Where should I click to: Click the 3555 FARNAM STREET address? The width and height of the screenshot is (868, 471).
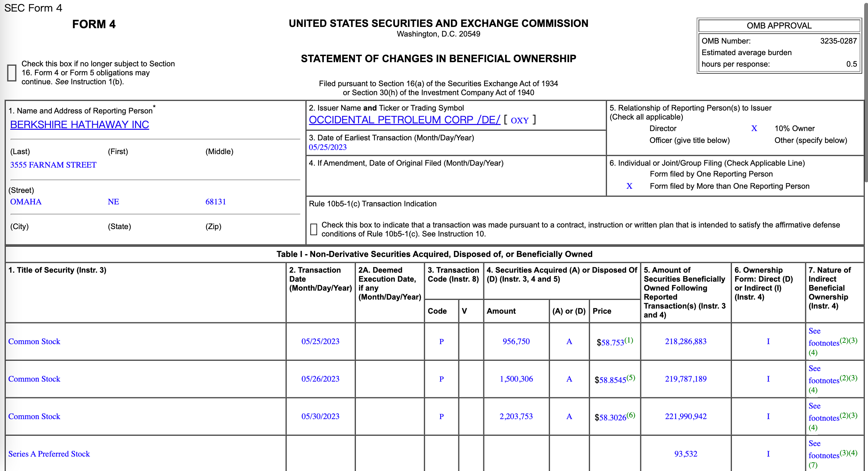click(53, 165)
